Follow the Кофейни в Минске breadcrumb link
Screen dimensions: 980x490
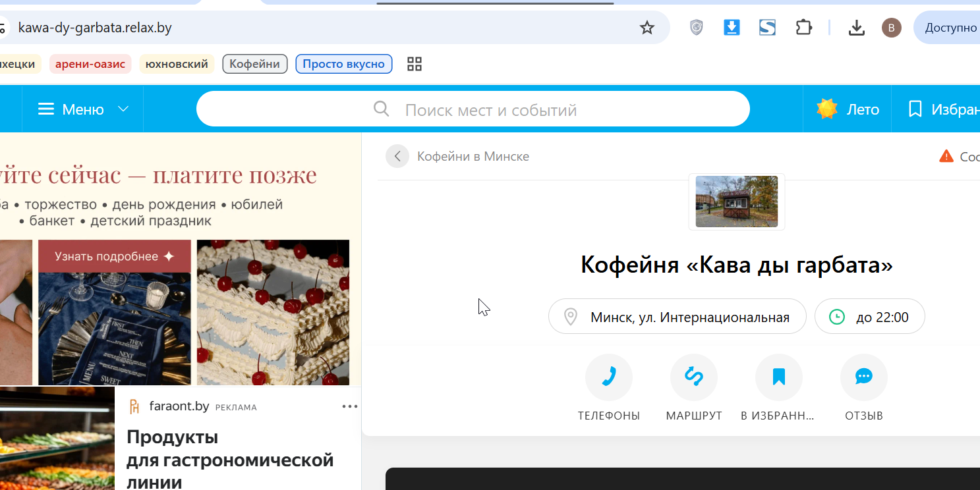[473, 156]
